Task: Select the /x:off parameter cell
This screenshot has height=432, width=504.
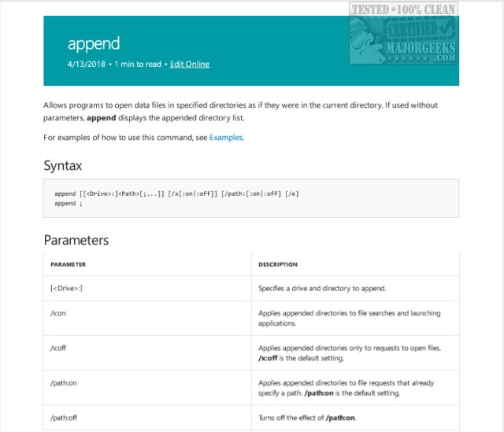Action: (x=58, y=348)
